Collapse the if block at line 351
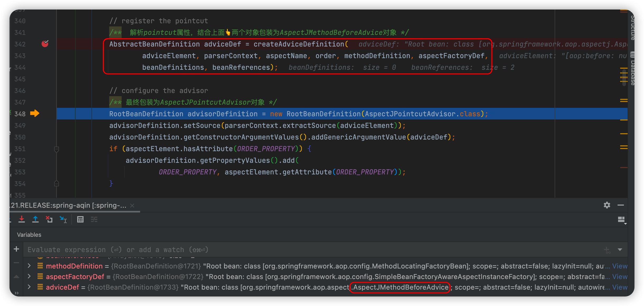The height and width of the screenshot is (306, 644). [x=56, y=149]
